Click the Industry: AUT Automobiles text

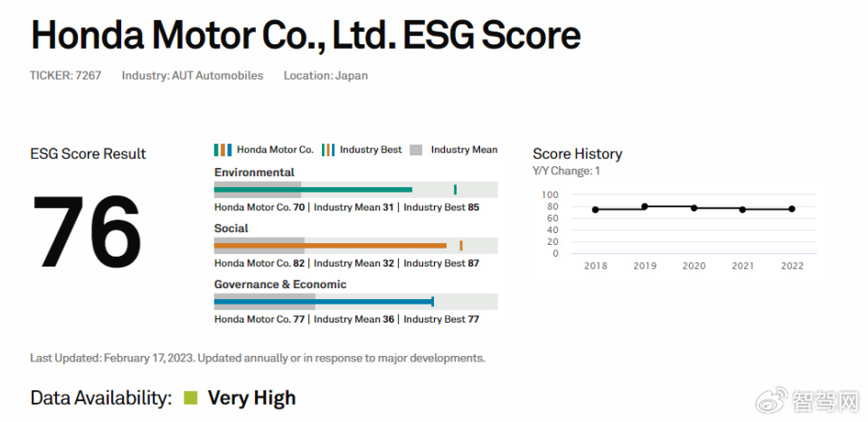(x=193, y=76)
